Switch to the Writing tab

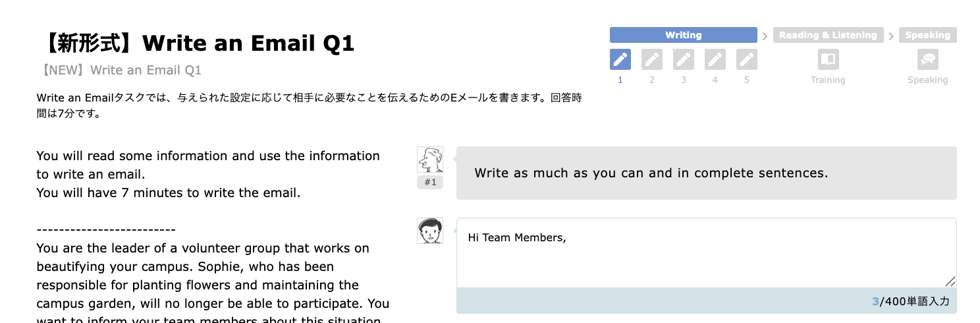(x=683, y=35)
